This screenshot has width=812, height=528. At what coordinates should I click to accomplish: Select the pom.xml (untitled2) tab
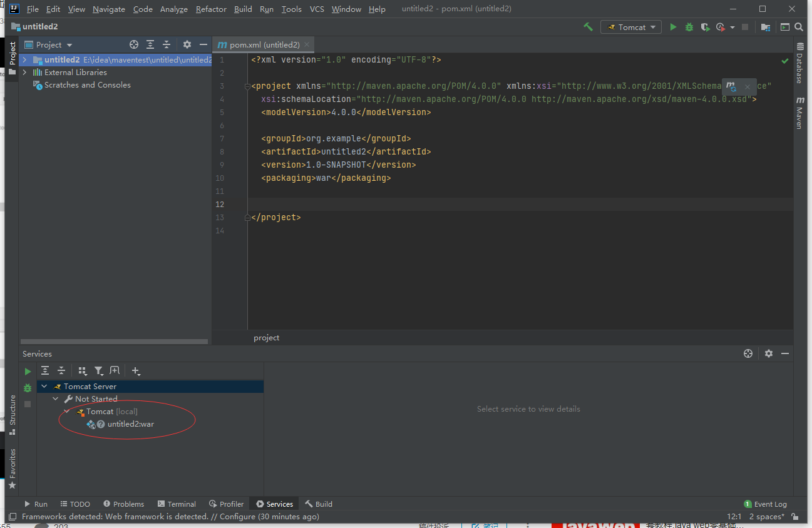(263, 44)
